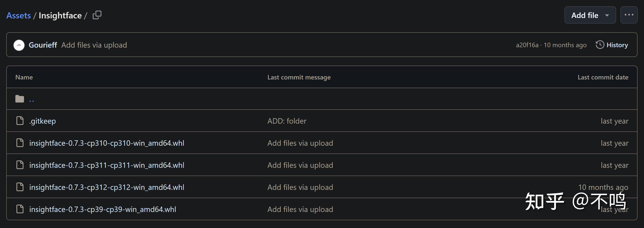644x228 pixels.
Task: View the commit History
Action: click(617, 45)
